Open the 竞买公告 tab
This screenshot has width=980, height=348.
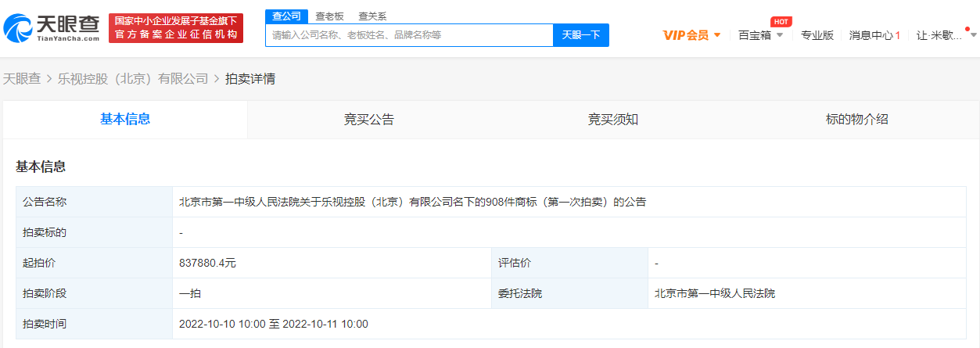pyautogui.click(x=369, y=120)
